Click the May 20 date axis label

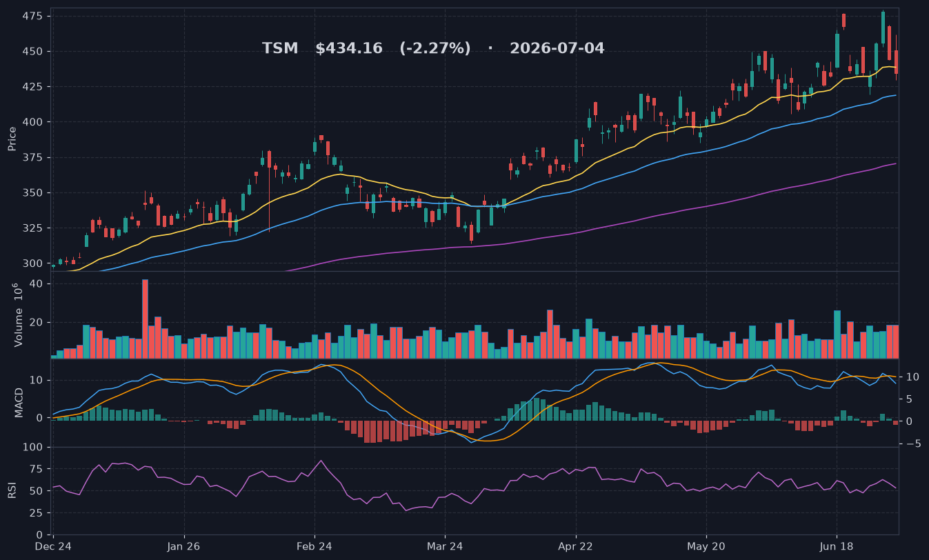706,546
